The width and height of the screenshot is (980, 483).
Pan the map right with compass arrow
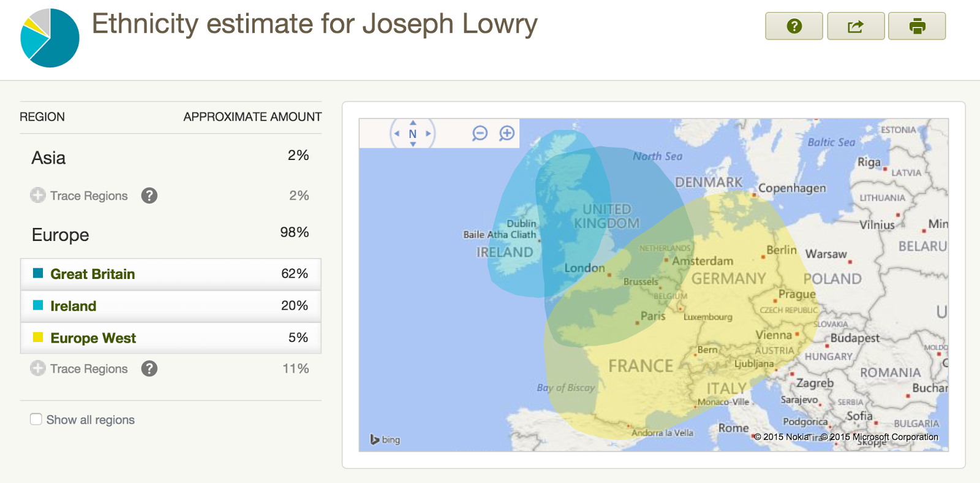click(428, 134)
